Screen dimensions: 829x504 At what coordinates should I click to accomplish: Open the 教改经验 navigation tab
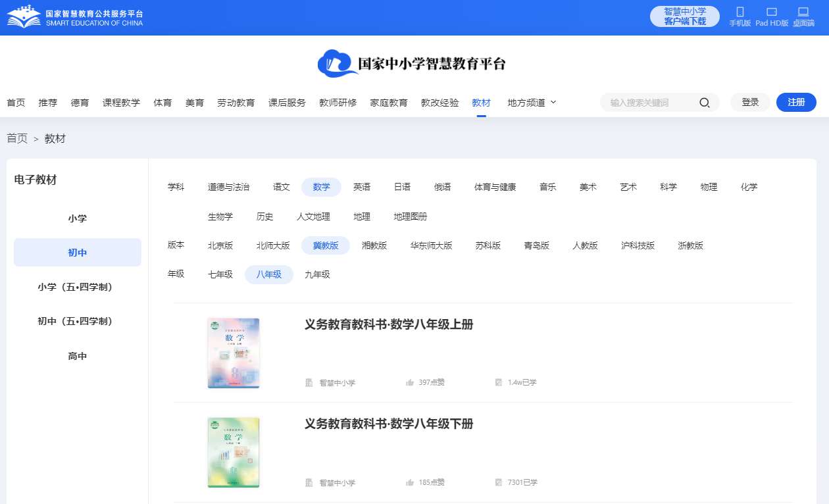(440, 103)
